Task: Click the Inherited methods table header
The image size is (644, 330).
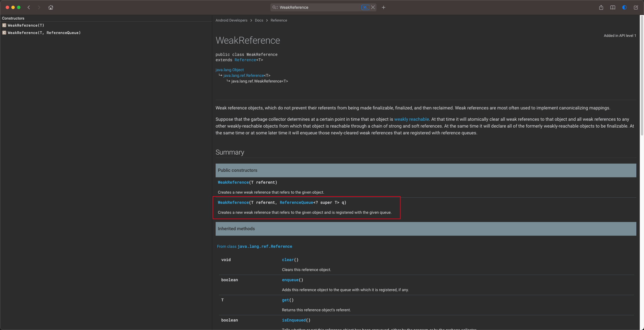Action: [x=426, y=229]
